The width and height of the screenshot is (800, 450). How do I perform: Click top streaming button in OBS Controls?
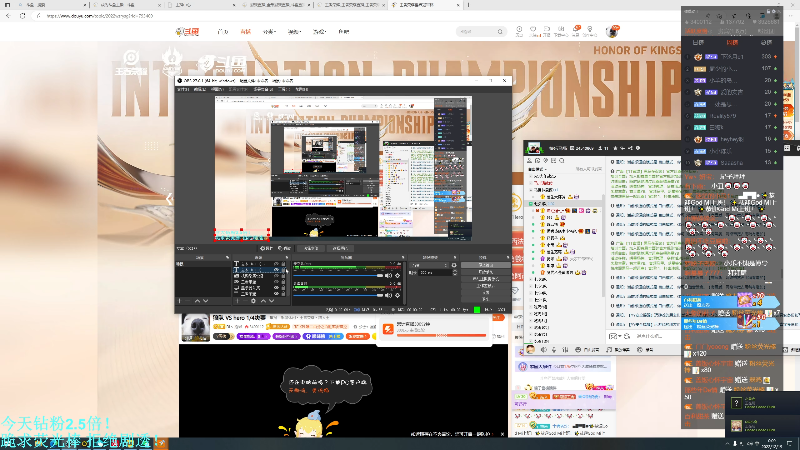(486, 265)
